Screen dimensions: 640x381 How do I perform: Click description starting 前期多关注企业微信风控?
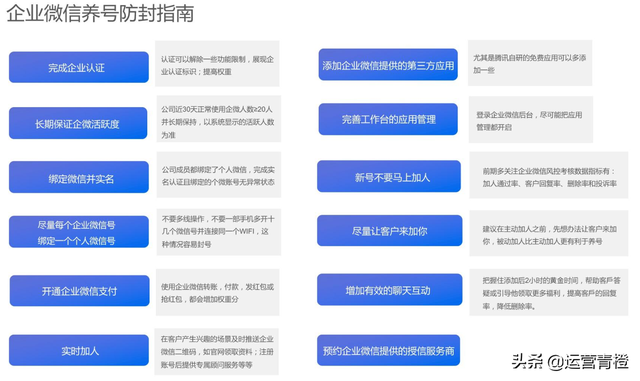click(x=549, y=175)
